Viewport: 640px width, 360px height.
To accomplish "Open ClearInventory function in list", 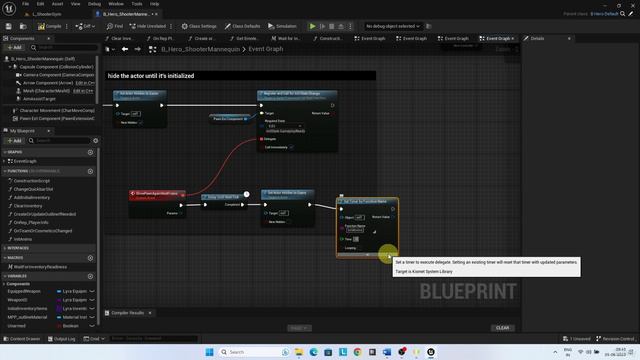I will tap(27, 206).
